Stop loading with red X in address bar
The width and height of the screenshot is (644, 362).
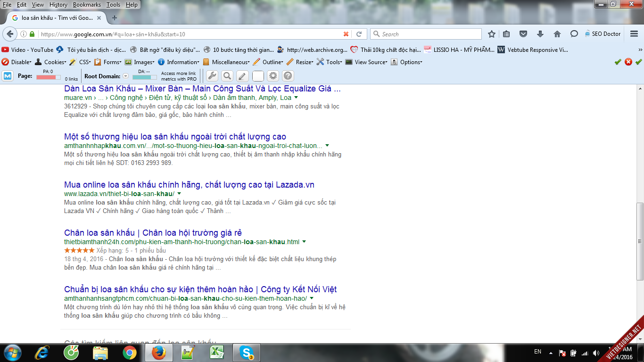pos(346,34)
